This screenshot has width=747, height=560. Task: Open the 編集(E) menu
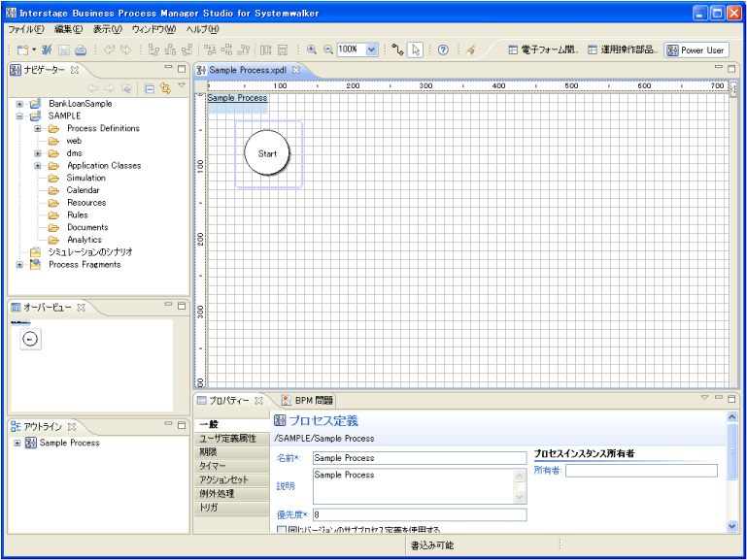point(68,29)
